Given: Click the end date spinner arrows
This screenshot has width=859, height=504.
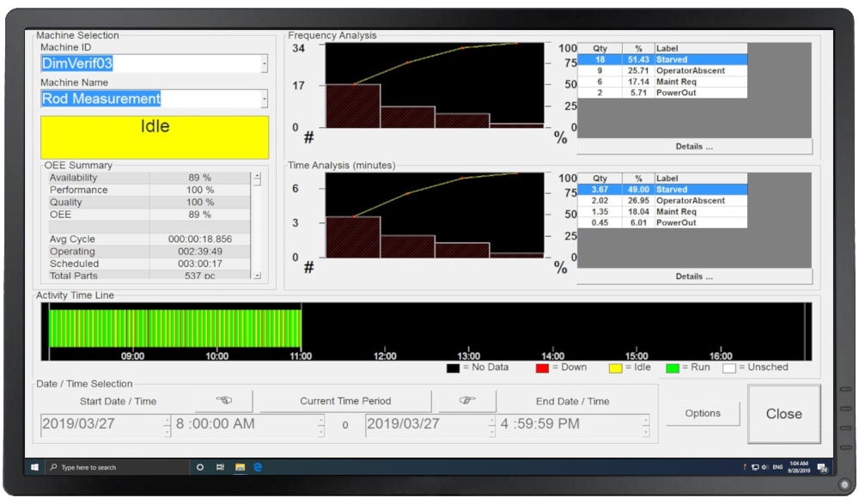Looking at the screenshot, I should [x=491, y=426].
